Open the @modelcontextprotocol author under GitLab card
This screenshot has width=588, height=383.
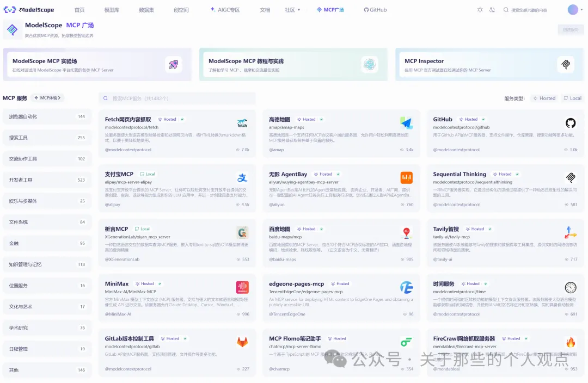(x=128, y=369)
